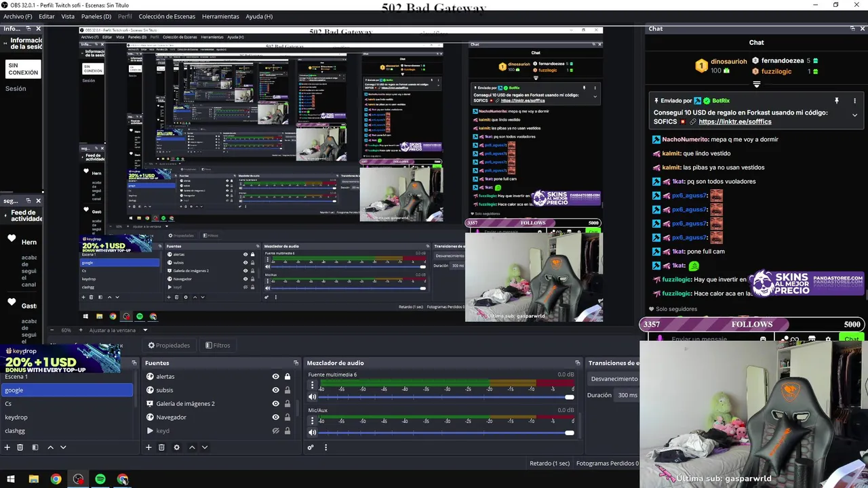Open advanced audio properties gears icon
868x488 pixels.
point(311,447)
